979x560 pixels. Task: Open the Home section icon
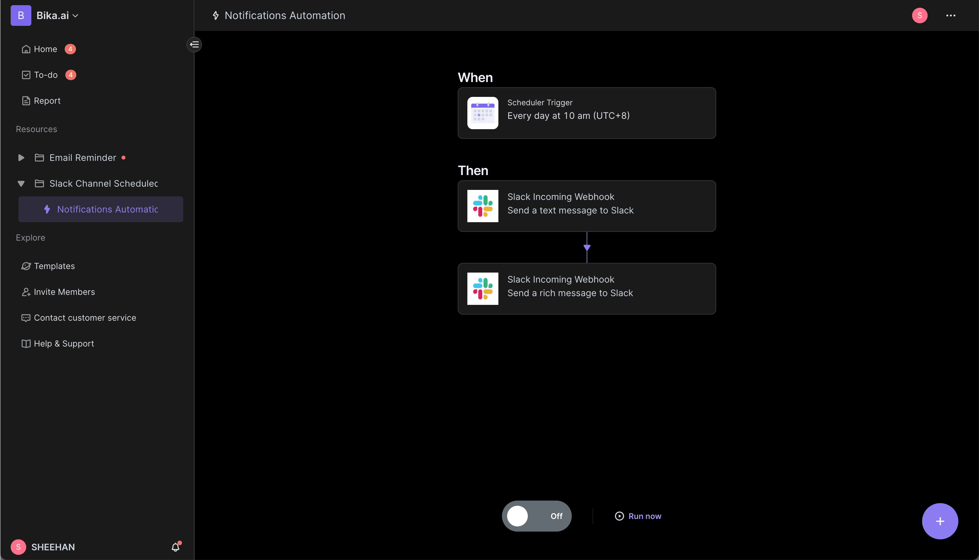pyautogui.click(x=26, y=49)
